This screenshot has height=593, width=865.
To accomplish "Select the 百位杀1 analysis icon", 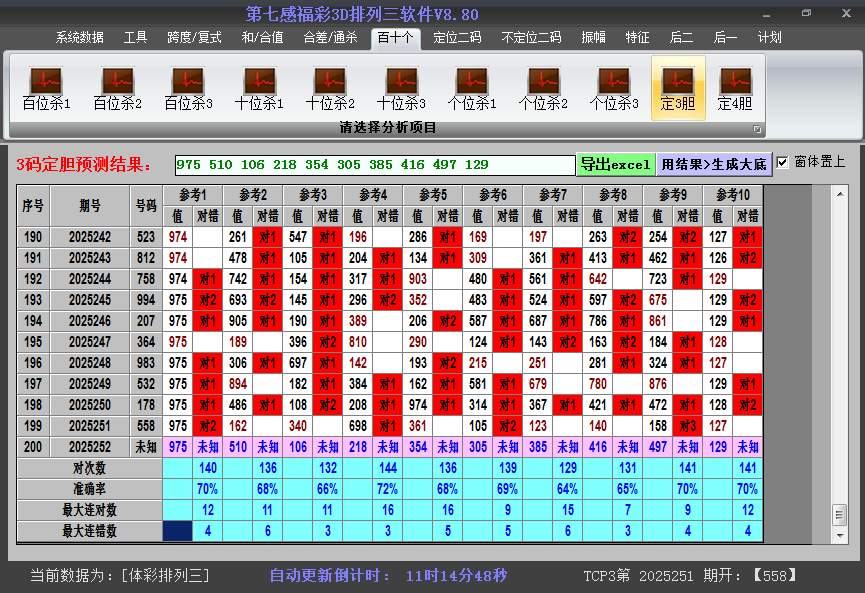I will coord(46,88).
